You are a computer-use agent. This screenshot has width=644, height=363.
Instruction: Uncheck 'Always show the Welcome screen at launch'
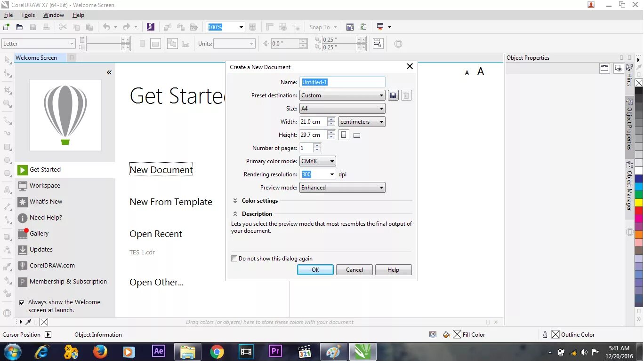[22, 302]
